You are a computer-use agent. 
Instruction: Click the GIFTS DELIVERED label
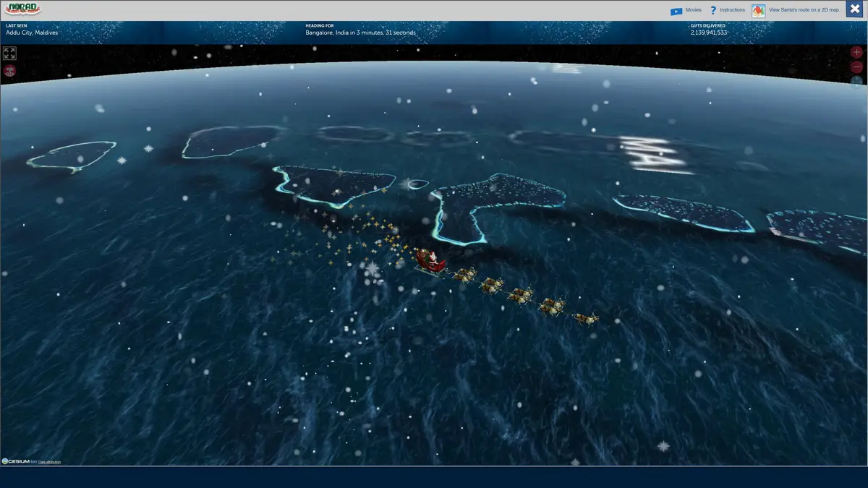point(708,25)
